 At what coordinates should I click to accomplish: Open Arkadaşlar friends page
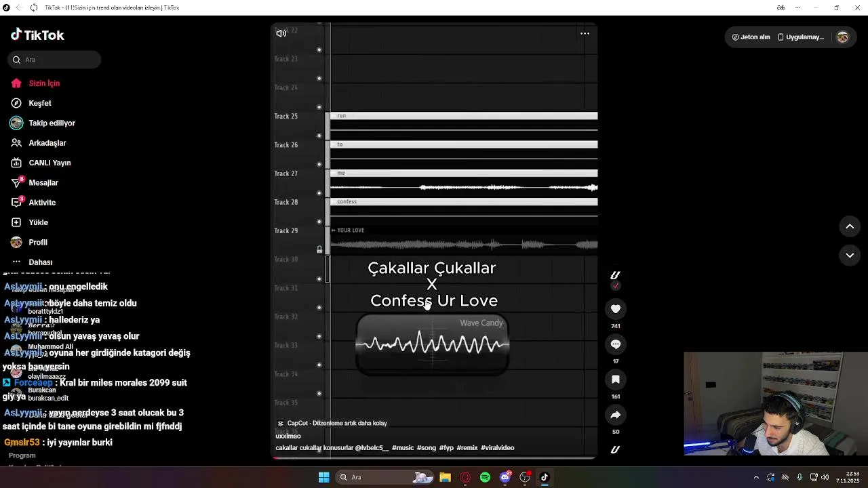[47, 143]
